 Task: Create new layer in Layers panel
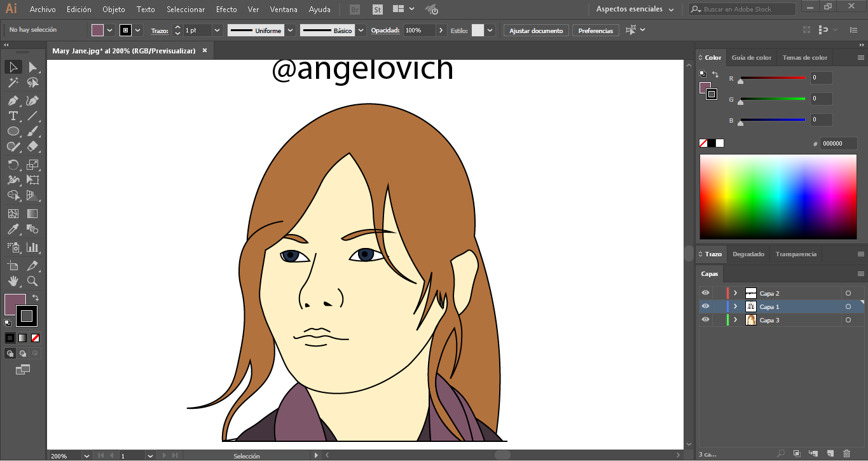(830, 453)
